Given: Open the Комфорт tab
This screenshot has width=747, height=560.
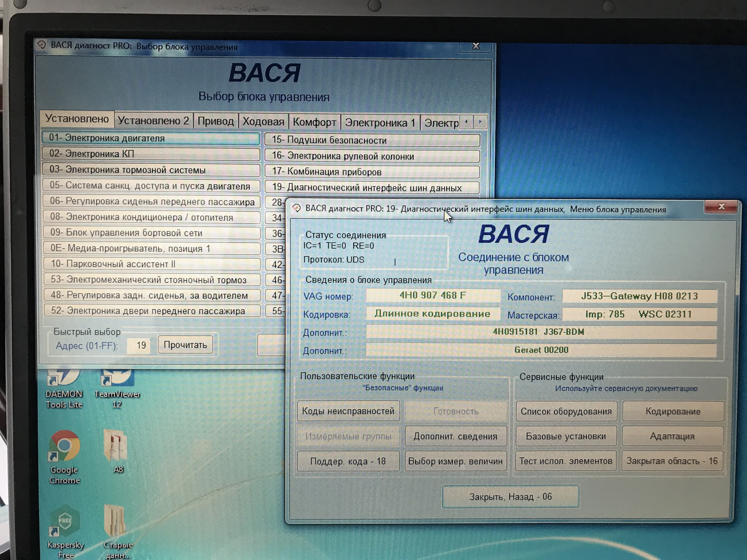Looking at the screenshot, I should pos(314,122).
